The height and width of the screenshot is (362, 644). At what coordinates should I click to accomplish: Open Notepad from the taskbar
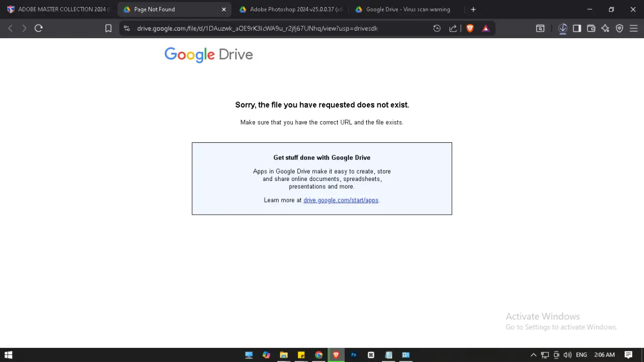click(388, 355)
